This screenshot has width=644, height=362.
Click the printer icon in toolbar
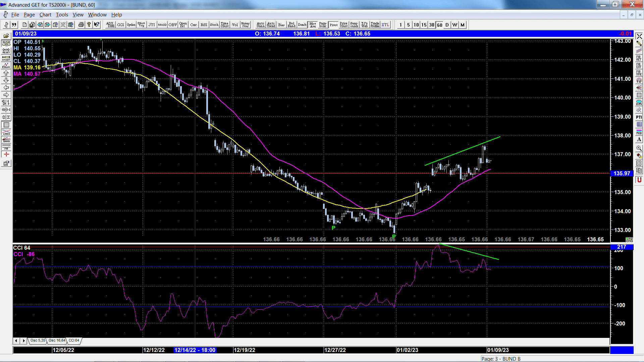[x=81, y=25]
